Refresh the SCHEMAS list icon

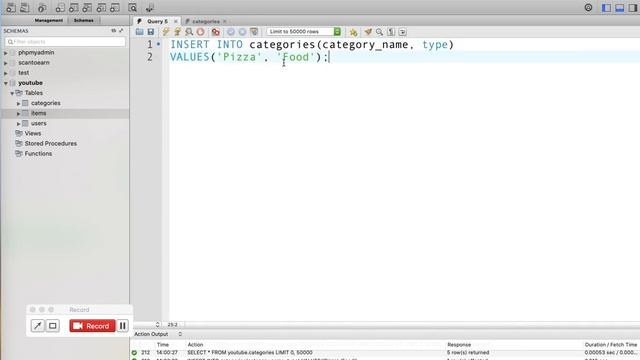pos(113,31)
